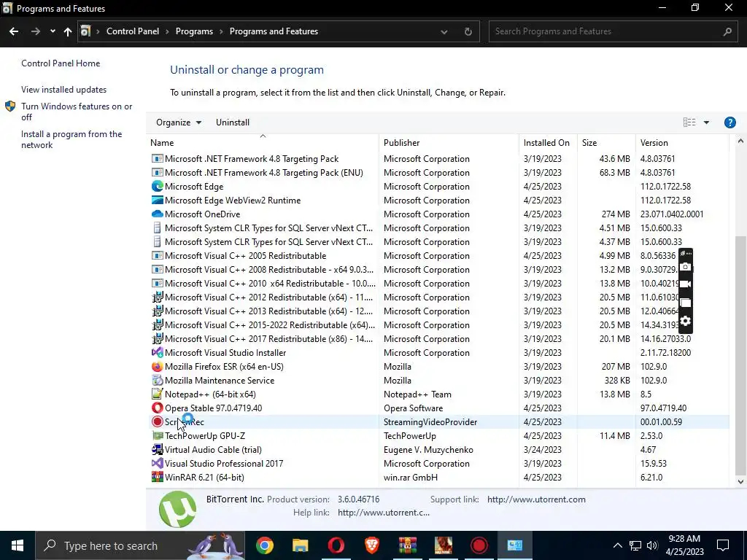Select the Microsoft Visual C++ 2005 Redistributable row

[438, 256]
